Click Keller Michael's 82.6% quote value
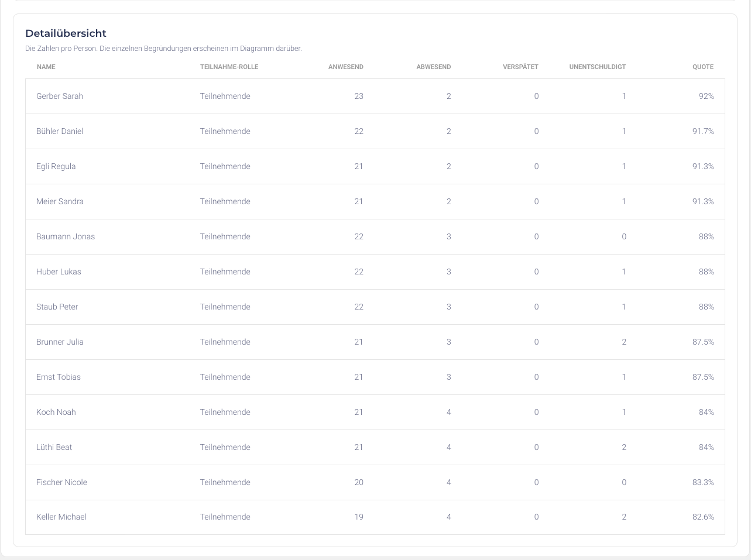751x560 pixels. [703, 517]
